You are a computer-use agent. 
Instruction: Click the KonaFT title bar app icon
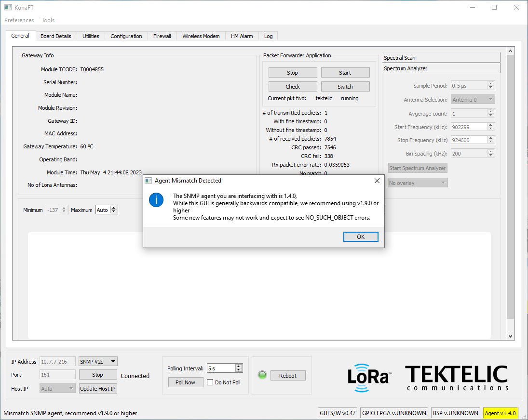pos(8,7)
